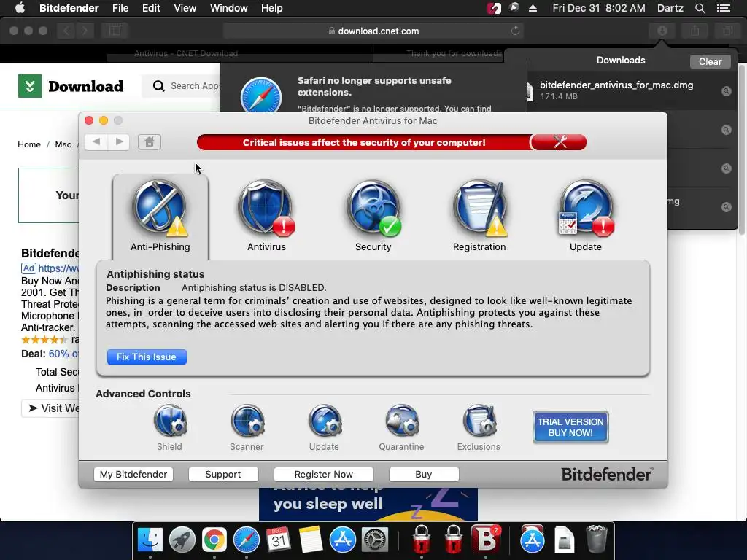Navigate forward in Bitdefender window
This screenshot has width=747, height=560.
point(119,141)
